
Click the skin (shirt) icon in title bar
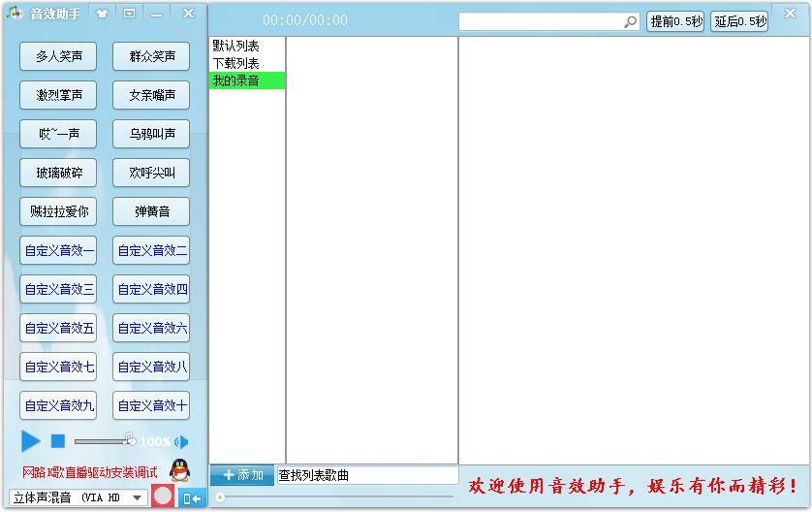point(102,14)
